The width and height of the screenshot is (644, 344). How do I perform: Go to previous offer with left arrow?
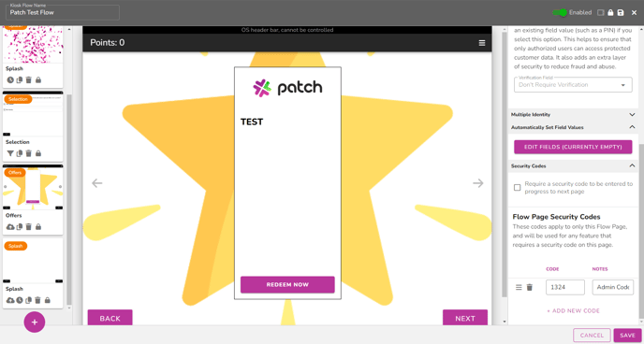97,183
